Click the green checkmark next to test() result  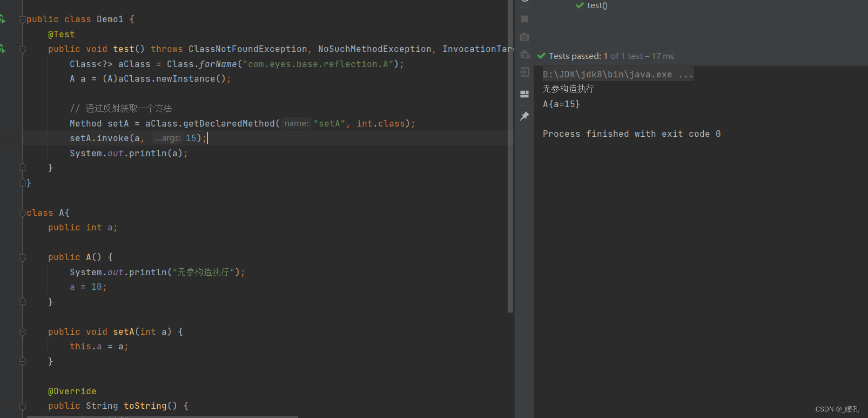580,5
